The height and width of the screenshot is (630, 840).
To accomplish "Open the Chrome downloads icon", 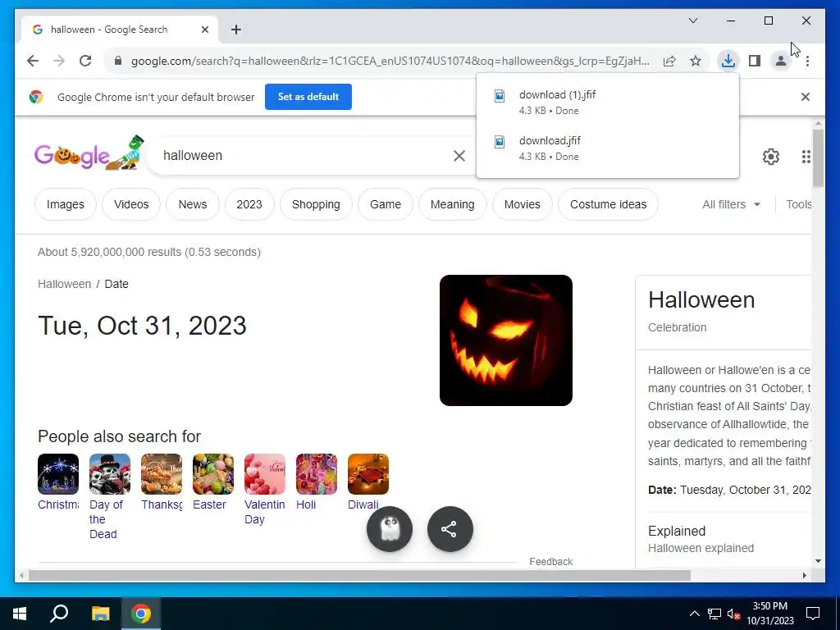I will pos(728,61).
